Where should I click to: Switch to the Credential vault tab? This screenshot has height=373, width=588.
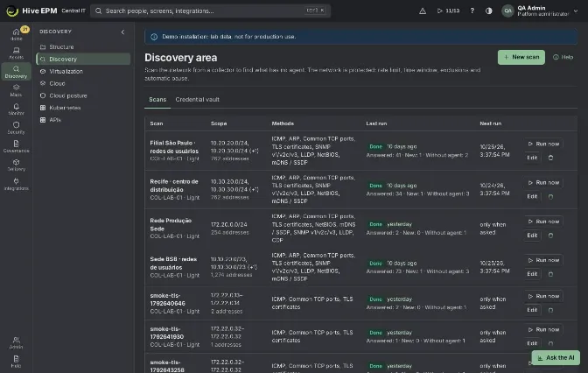(197, 100)
